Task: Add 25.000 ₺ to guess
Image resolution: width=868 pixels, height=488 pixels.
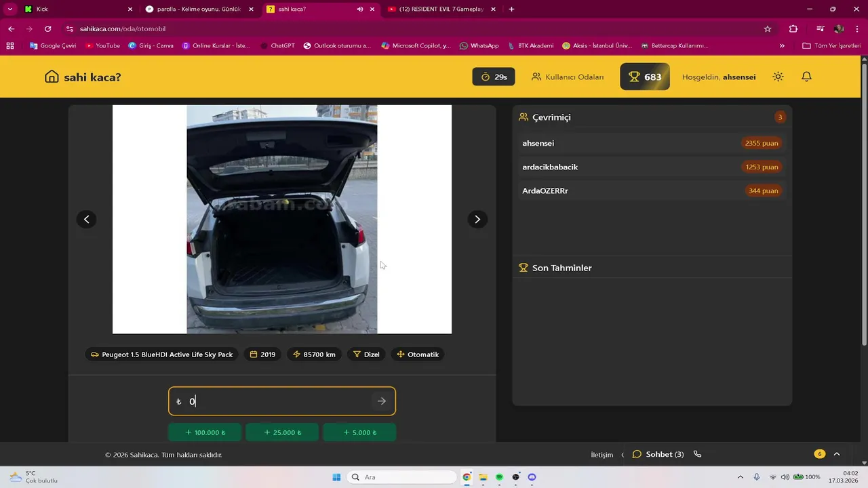Action: (x=282, y=432)
